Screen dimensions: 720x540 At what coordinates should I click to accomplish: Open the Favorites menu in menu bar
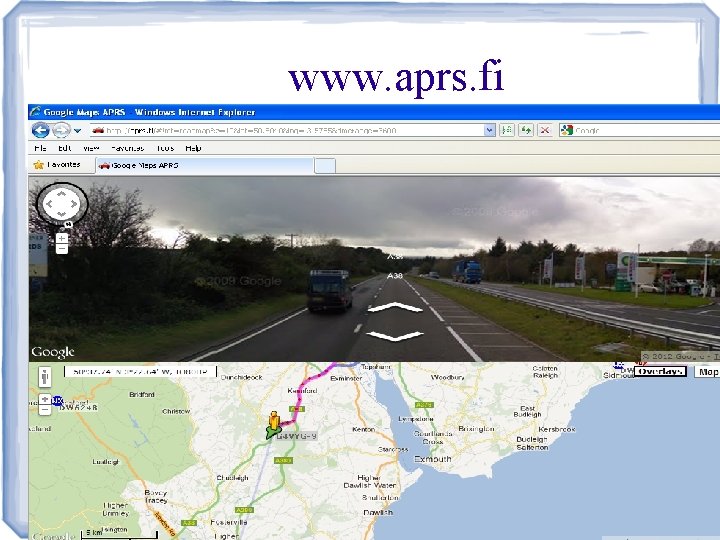click(x=128, y=148)
